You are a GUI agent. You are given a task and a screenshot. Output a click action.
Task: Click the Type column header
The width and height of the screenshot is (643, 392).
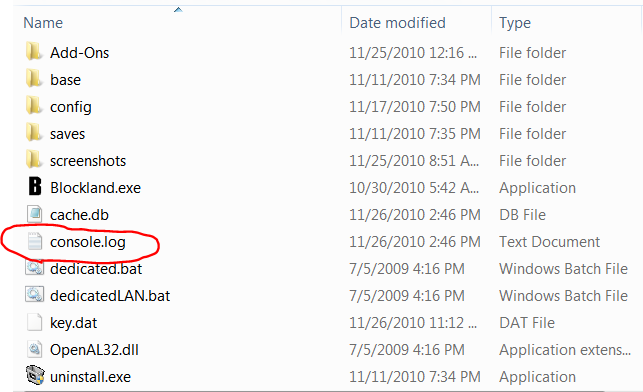point(515,23)
